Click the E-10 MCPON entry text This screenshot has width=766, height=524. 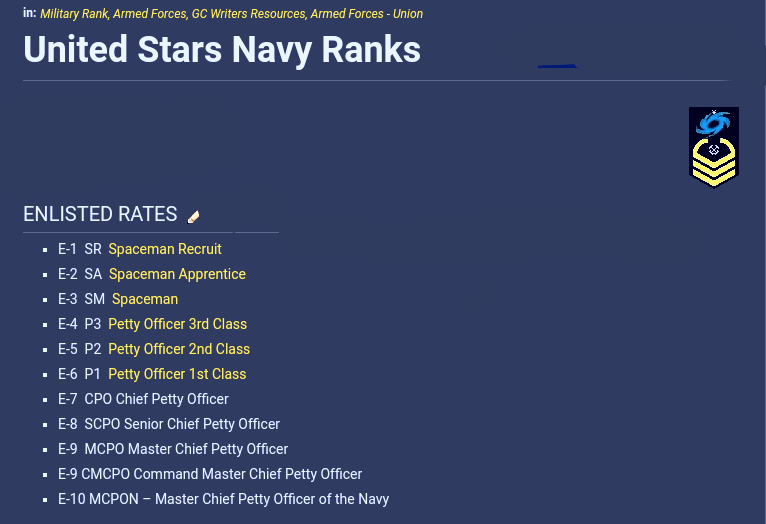[x=223, y=499]
